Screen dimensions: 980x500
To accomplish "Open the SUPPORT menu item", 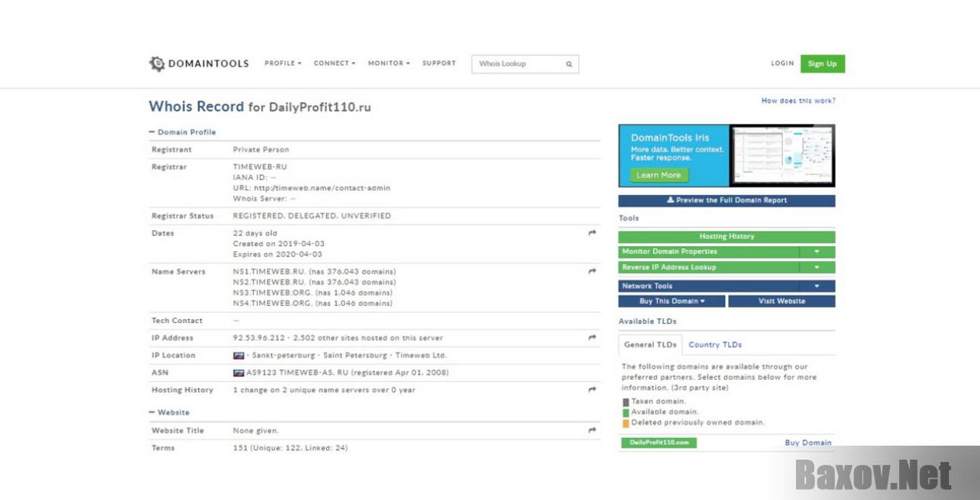I will pyautogui.click(x=439, y=64).
